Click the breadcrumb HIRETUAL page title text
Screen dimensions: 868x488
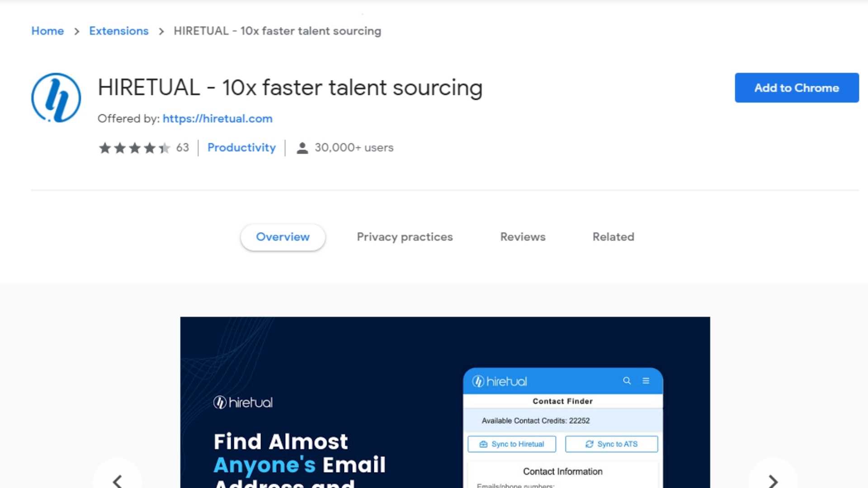coord(277,31)
